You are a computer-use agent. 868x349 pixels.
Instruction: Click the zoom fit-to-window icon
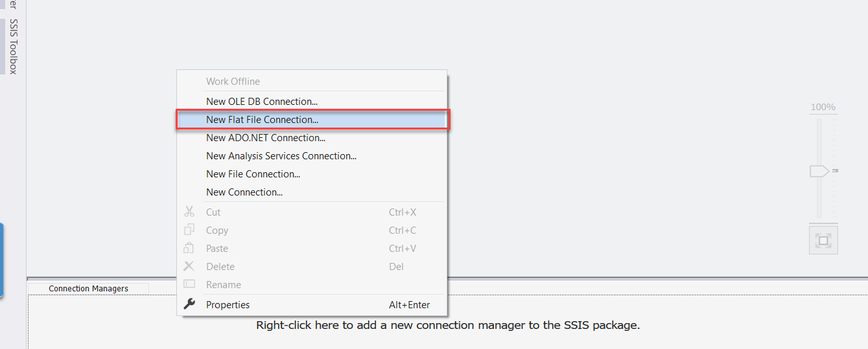point(823,241)
